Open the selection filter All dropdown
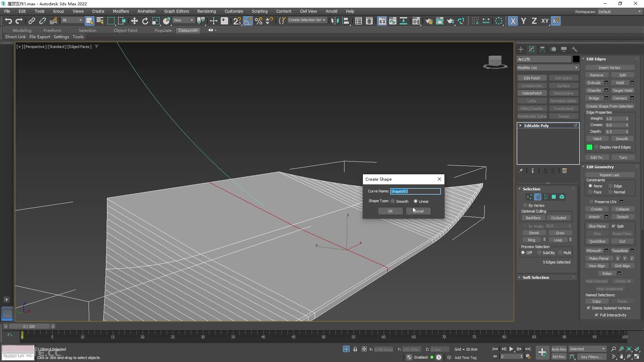The width and height of the screenshot is (644, 362). 72,20
